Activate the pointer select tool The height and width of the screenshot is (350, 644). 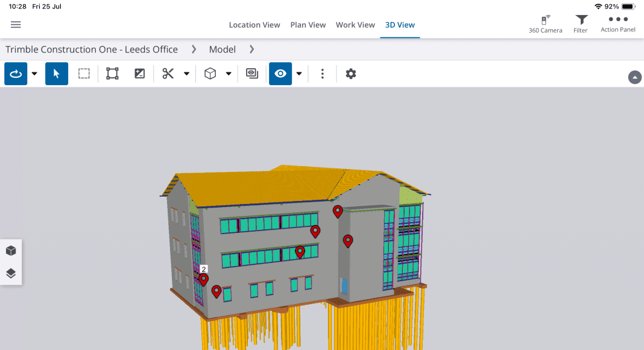(x=57, y=74)
